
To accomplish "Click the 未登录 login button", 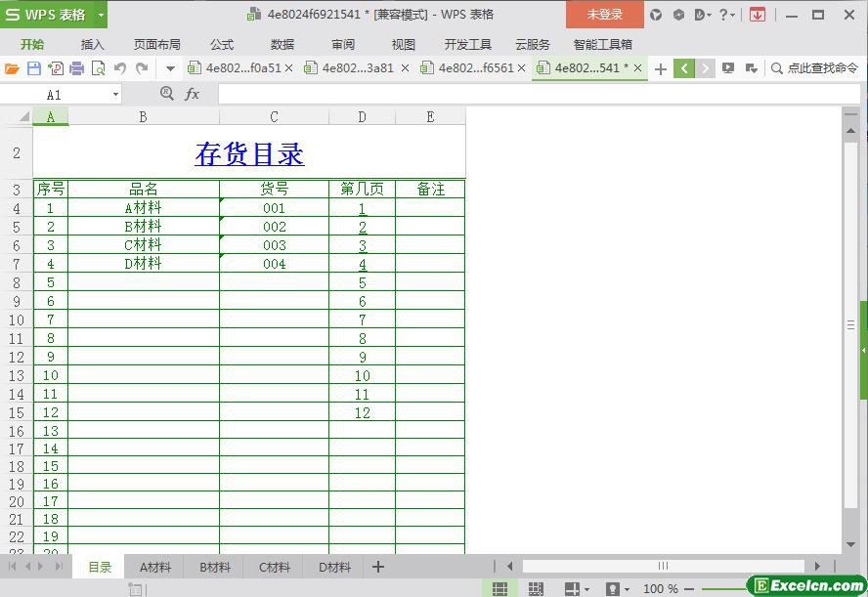I will 604,15.
